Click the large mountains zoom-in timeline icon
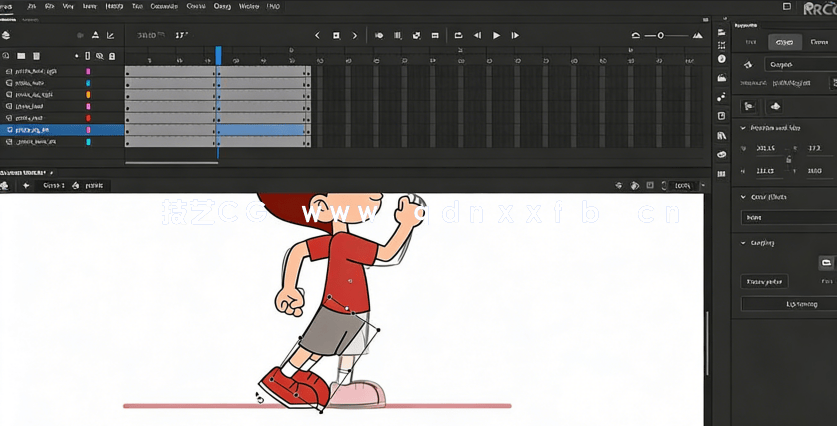The width and height of the screenshot is (837, 426). pyautogui.click(x=698, y=35)
